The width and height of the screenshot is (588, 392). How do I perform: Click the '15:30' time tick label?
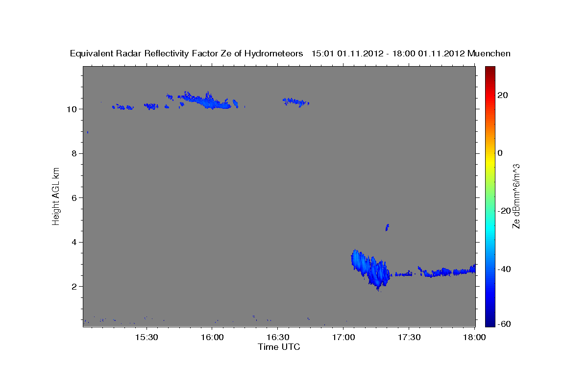coord(146,337)
